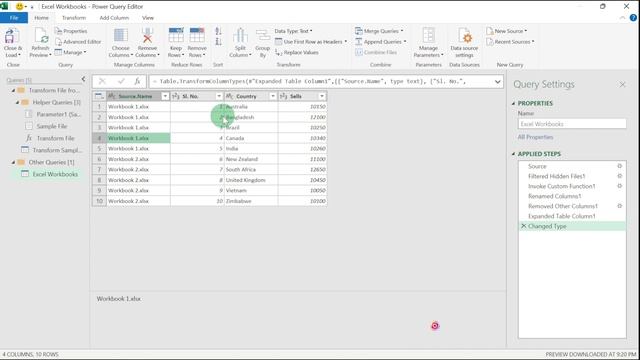Collapse the Queries pane arrow
Screen dimensions: 640x360
(x=83, y=79)
